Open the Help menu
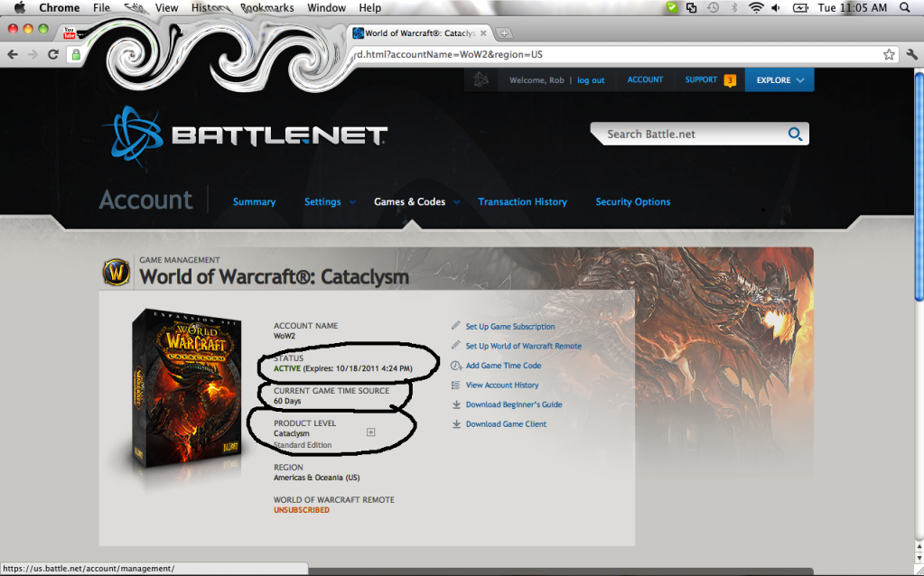This screenshot has height=576, width=924. pos(370,7)
